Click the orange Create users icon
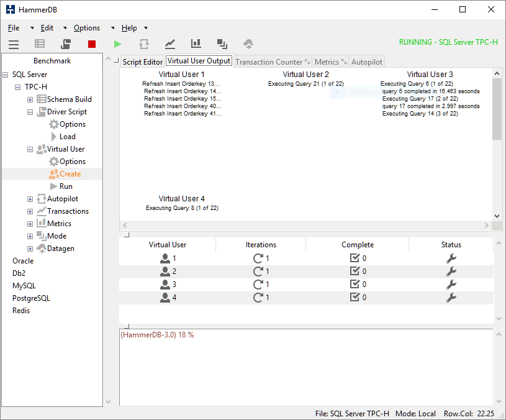The width and height of the screenshot is (506, 420). pos(53,174)
